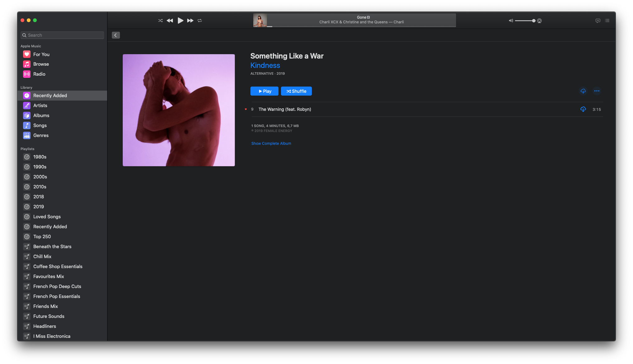Adjust the volume slider
Viewport: 633px width, 364px height.
[x=525, y=21]
